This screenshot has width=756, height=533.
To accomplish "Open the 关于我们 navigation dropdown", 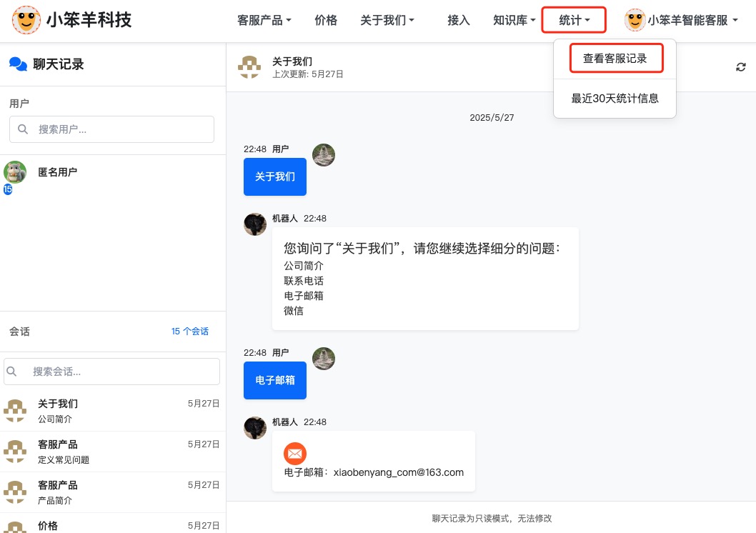I will (387, 21).
